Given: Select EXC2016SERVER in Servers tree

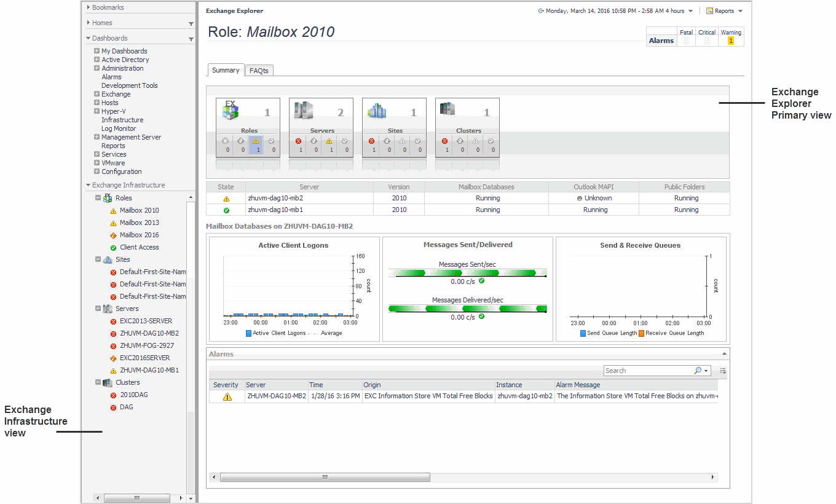Looking at the screenshot, I should (x=144, y=358).
